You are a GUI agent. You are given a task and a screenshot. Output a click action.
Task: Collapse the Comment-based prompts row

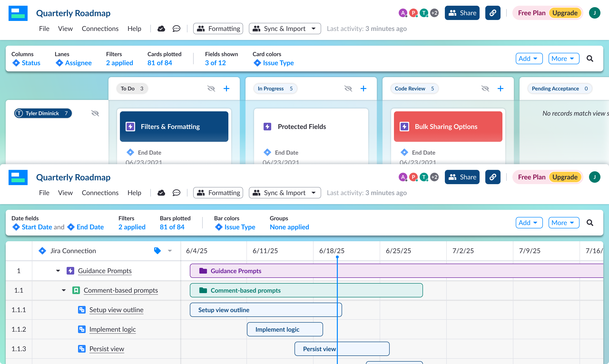click(64, 290)
